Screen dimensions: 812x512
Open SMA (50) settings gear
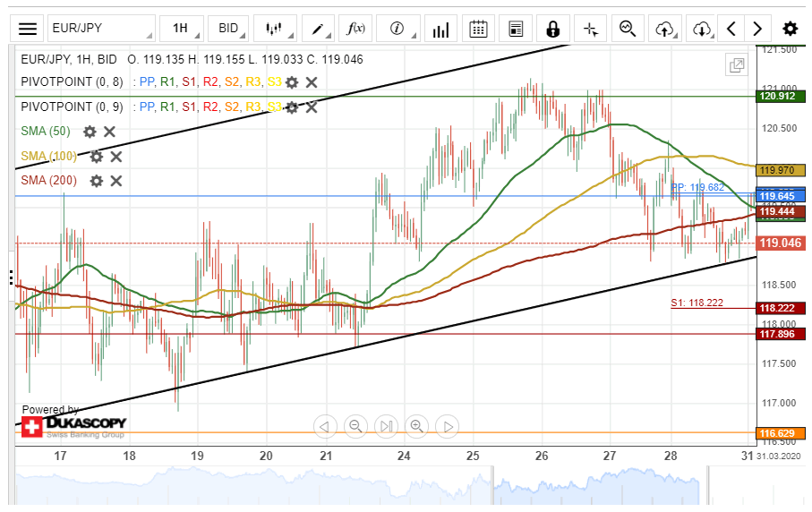point(90,132)
